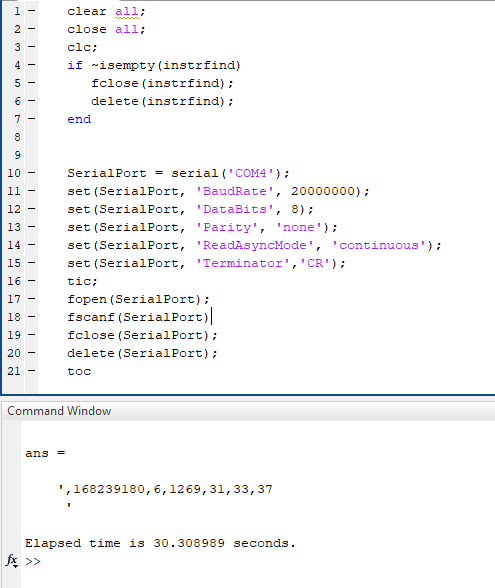The width and height of the screenshot is (495, 588).
Task: Set breakpoint dash on line 18
Action: pyautogui.click(x=32, y=317)
